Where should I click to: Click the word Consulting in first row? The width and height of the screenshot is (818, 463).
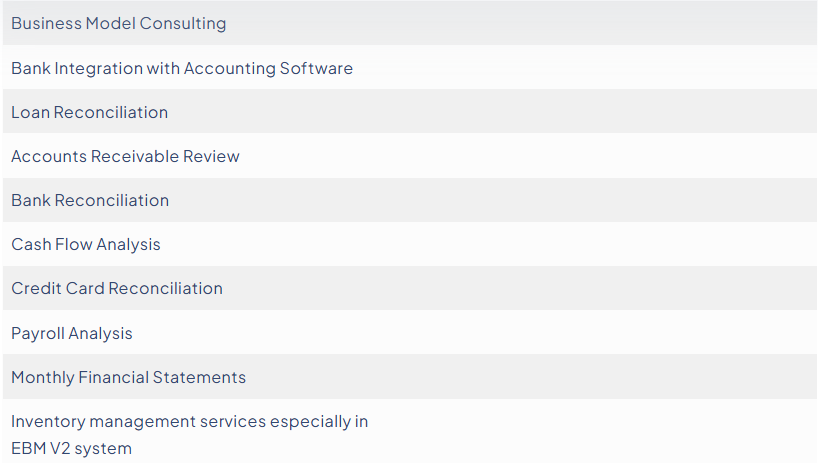pos(183,24)
